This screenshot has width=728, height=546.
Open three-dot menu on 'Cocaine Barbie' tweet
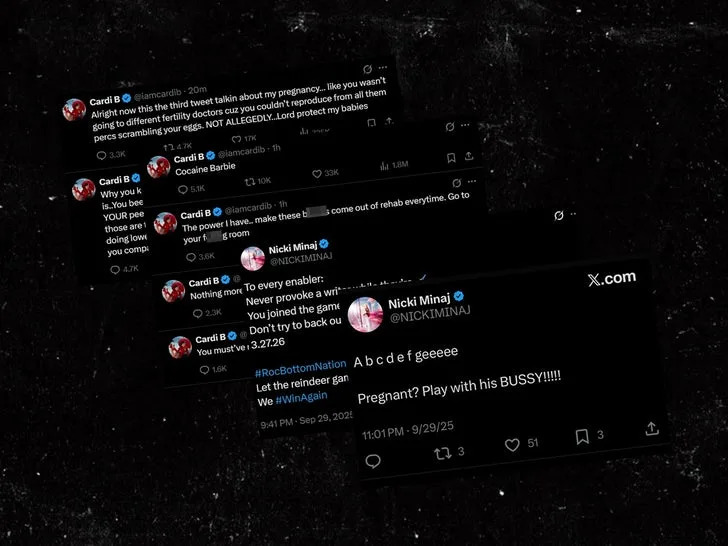(x=465, y=125)
